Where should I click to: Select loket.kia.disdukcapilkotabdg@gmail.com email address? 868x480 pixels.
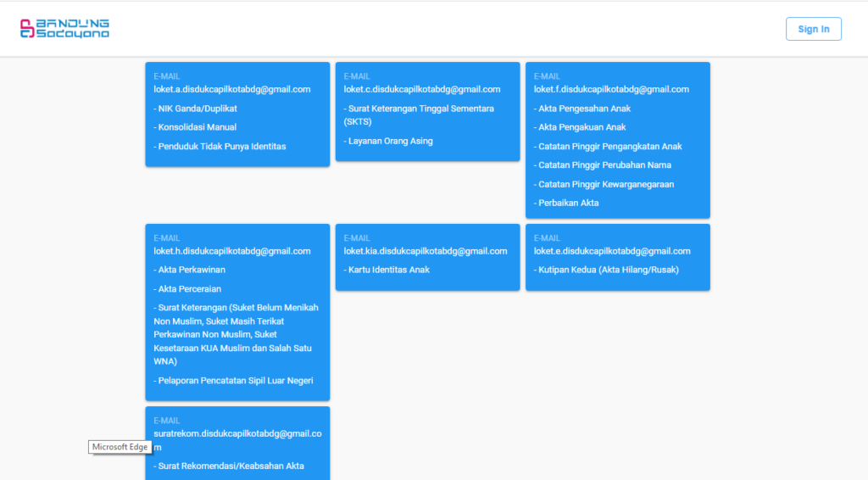pos(426,251)
